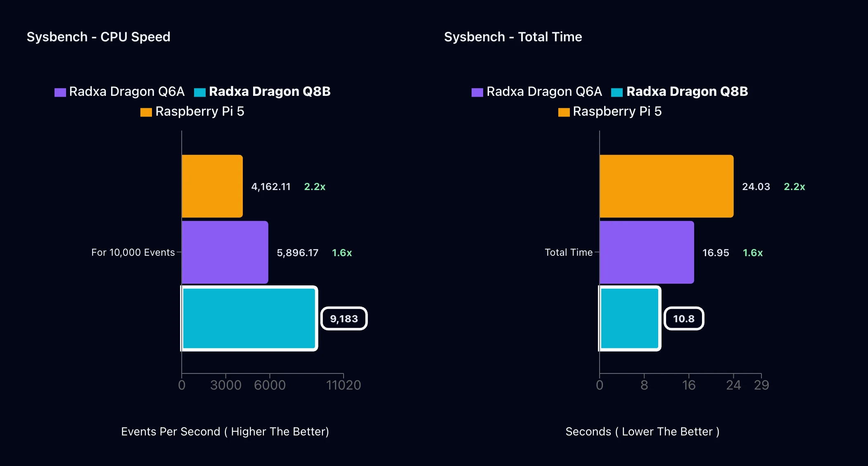Click orange Raspberry Pi 5 swatch in Total Time legend

564,112
